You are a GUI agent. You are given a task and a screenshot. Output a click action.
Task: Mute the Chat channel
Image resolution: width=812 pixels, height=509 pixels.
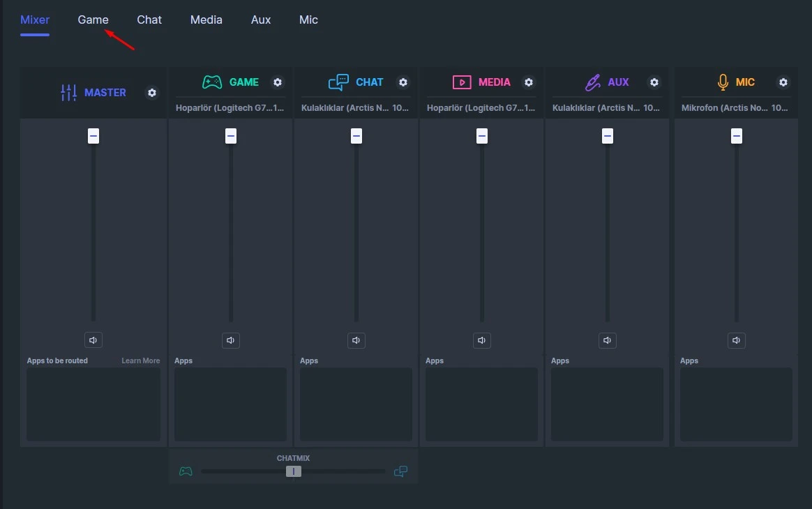tap(356, 340)
